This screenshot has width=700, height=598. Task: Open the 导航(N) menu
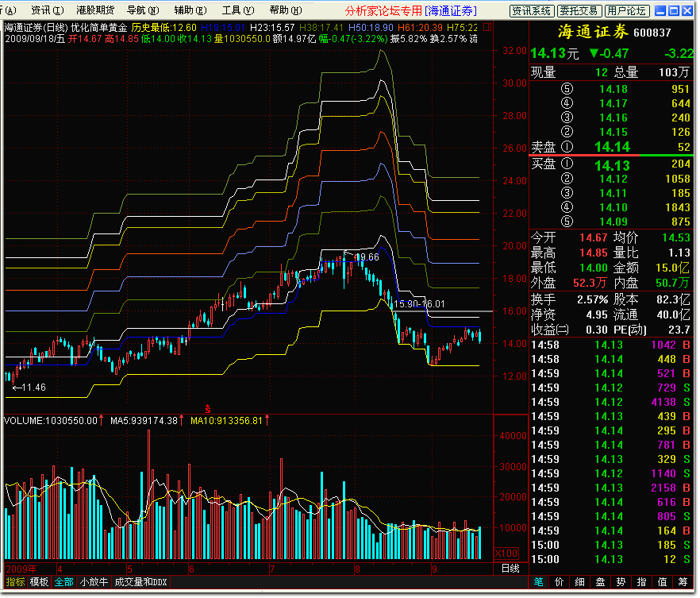tap(143, 10)
